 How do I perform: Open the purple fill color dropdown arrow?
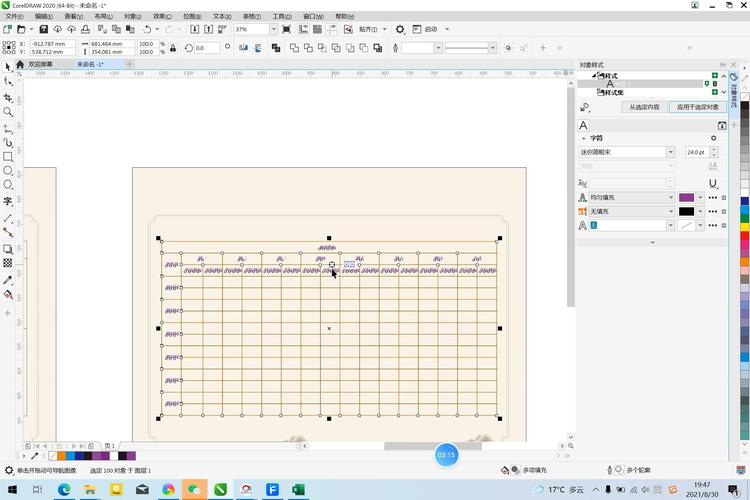[x=700, y=197]
